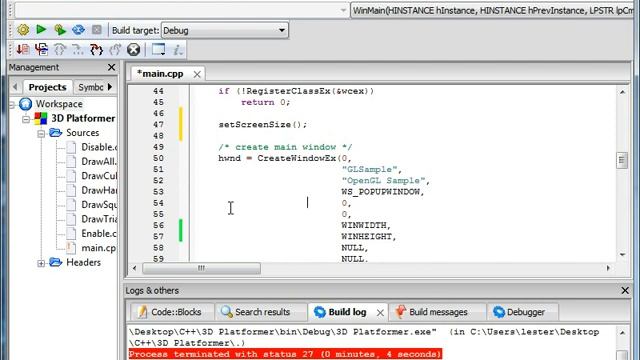Click the Step into debugger icon
640x360 pixels.
click(78, 49)
